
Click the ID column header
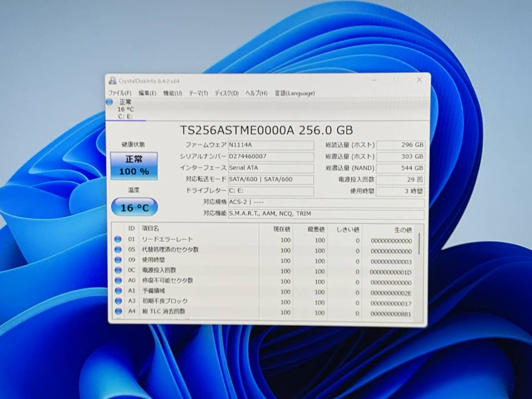click(x=132, y=229)
